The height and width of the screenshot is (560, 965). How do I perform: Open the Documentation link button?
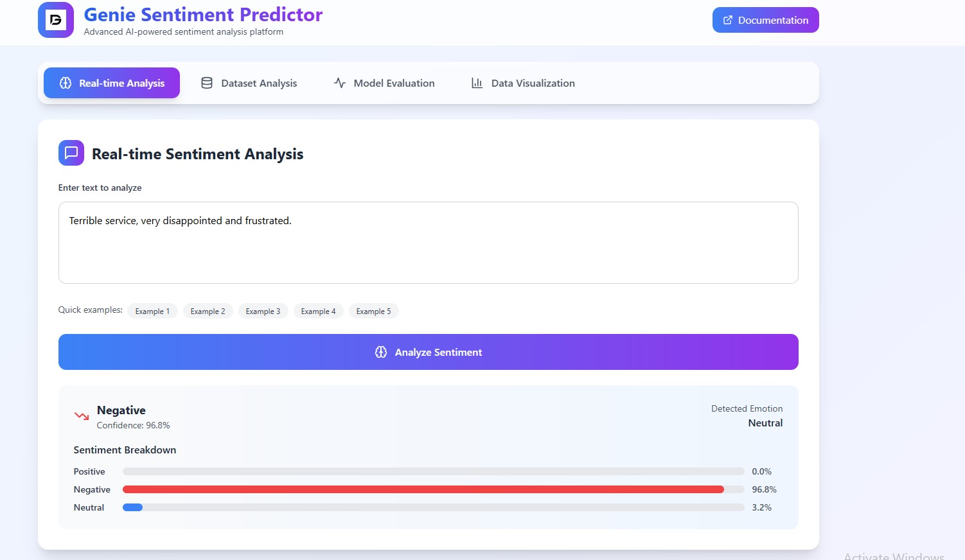coord(766,20)
